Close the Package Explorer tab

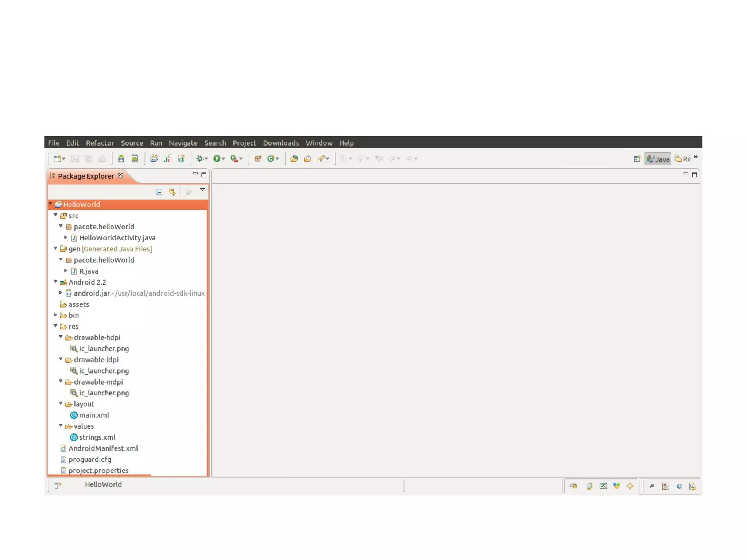point(121,176)
